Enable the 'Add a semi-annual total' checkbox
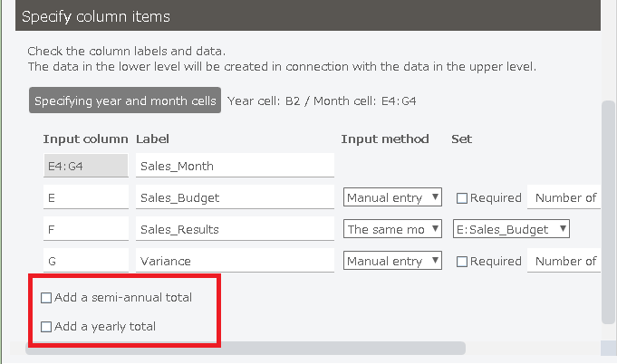Screen dimensions: 617x364 coord(47,298)
